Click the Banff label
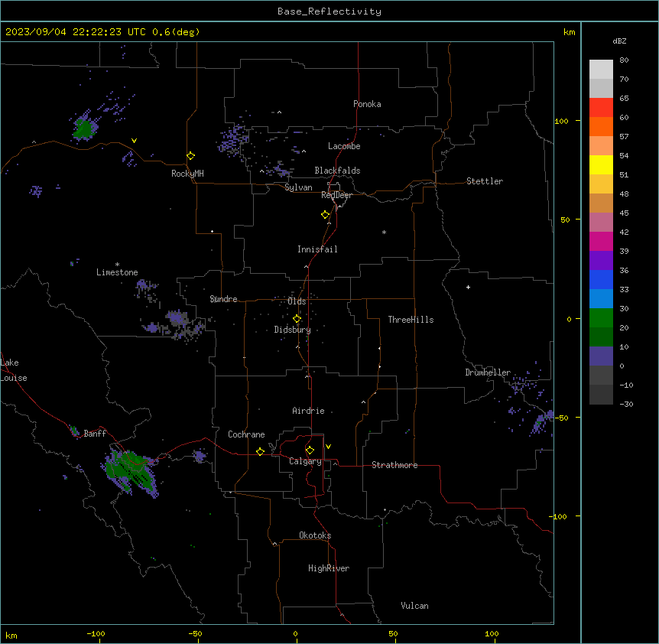The height and width of the screenshot is (644, 659). 95,434
